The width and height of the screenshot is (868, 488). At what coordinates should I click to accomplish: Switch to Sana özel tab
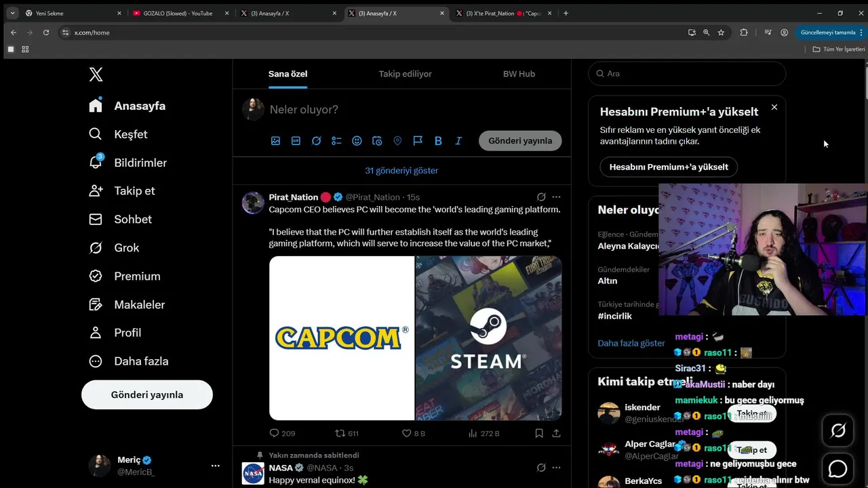tap(288, 74)
